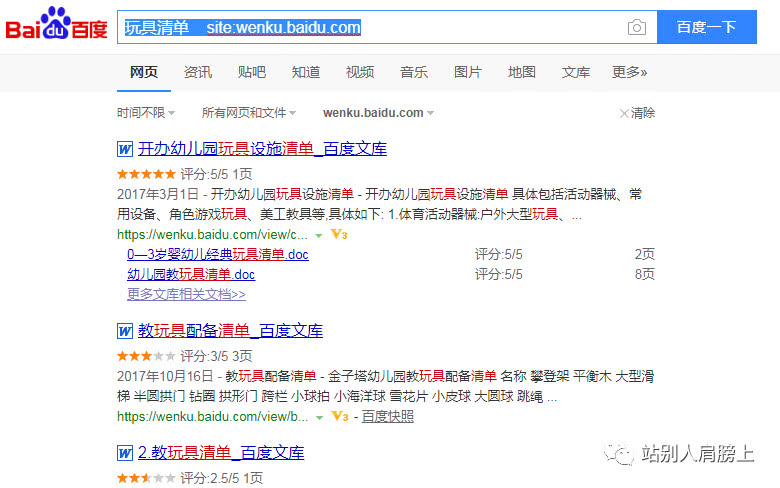The height and width of the screenshot is (488, 780).
Task: Click V3 badge after view/b... URL
Action: point(340,416)
